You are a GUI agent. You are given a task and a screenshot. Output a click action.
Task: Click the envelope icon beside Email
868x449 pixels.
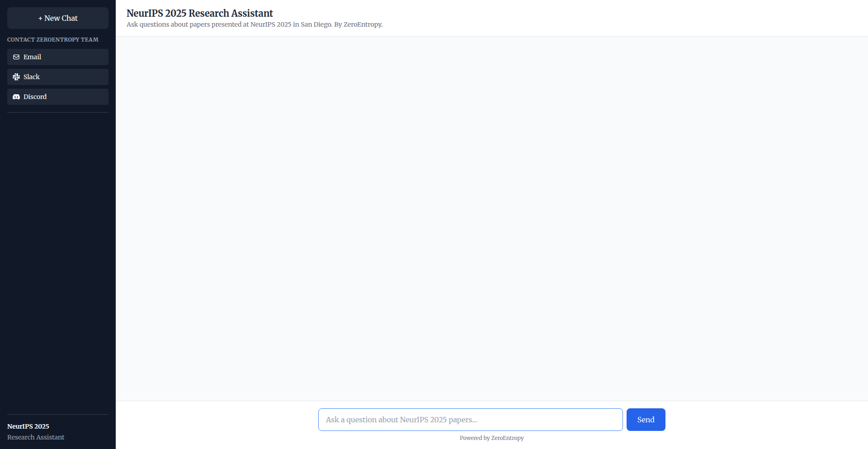tap(16, 57)
